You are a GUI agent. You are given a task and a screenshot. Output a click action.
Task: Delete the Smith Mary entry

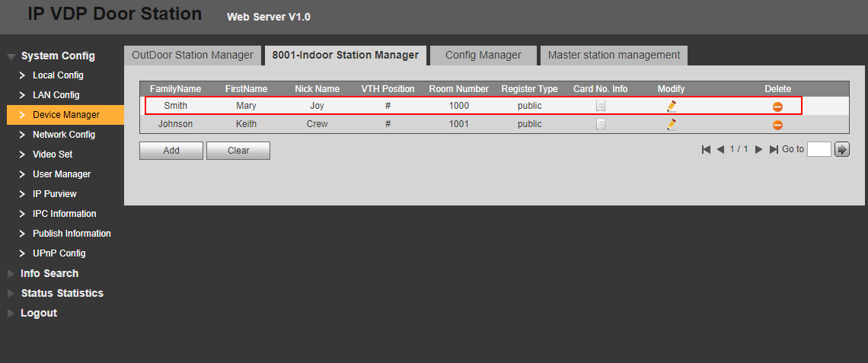pyautogui.click(x=777, y=107)
